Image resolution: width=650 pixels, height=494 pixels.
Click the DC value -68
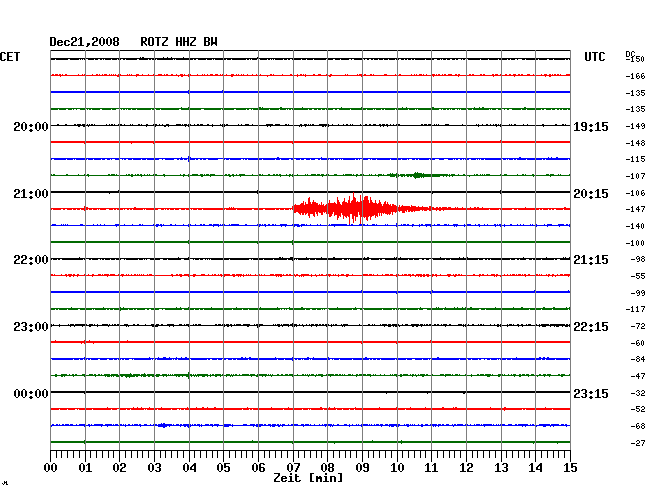tap(638, 426)
